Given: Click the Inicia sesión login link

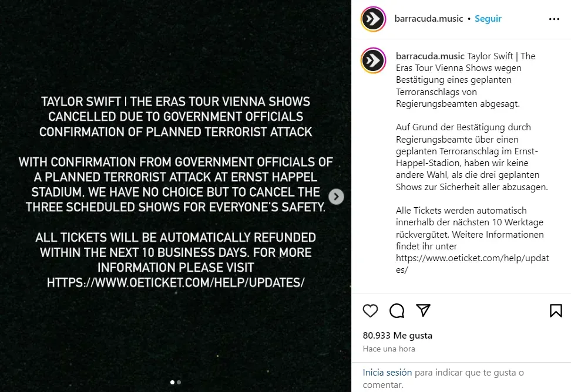Looking at the screenshot, I should point(387,373).
